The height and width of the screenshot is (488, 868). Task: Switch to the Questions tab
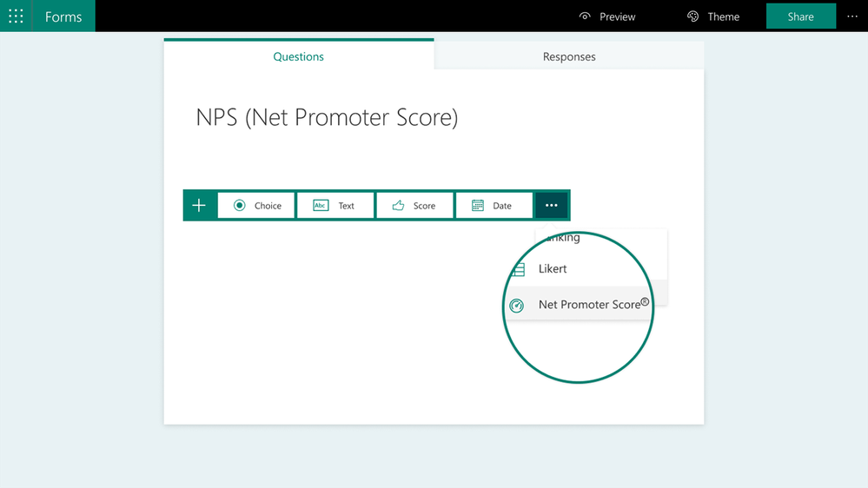pos(298,56)
